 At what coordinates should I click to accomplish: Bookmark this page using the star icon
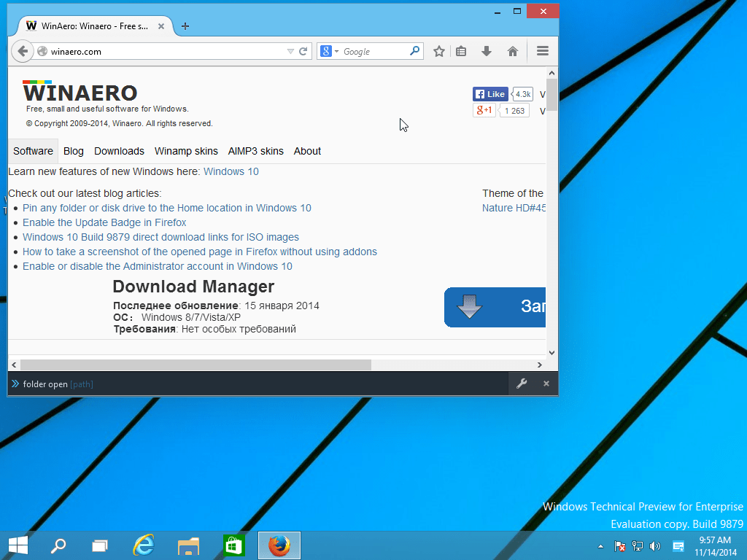(438, 51)
